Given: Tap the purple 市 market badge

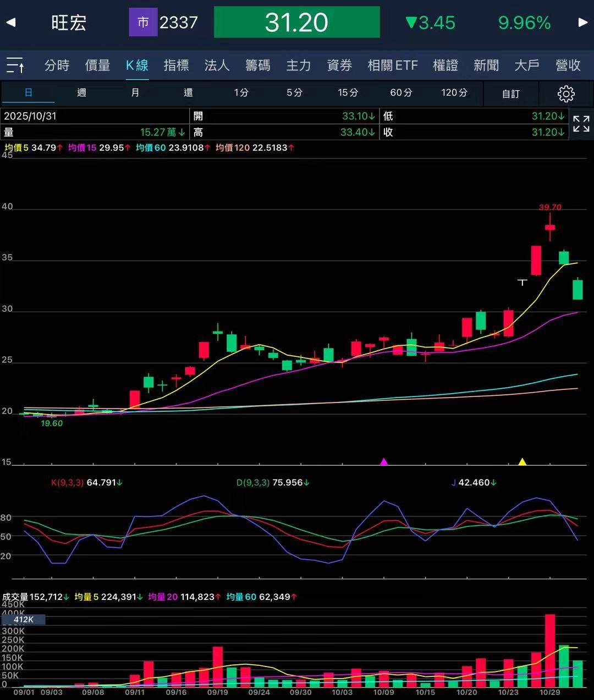Looking at the screenshot, I should 143,23.
